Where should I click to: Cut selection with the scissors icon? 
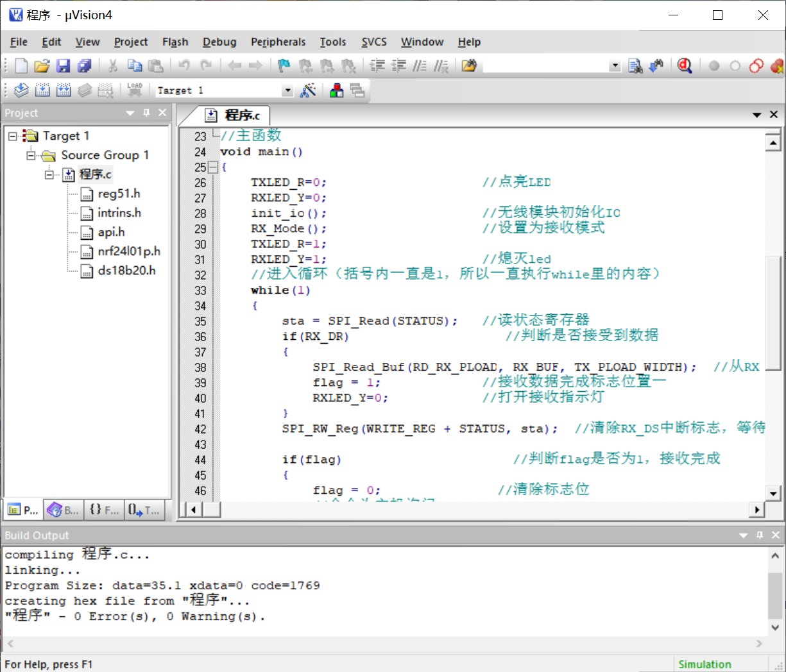(113, 65)
